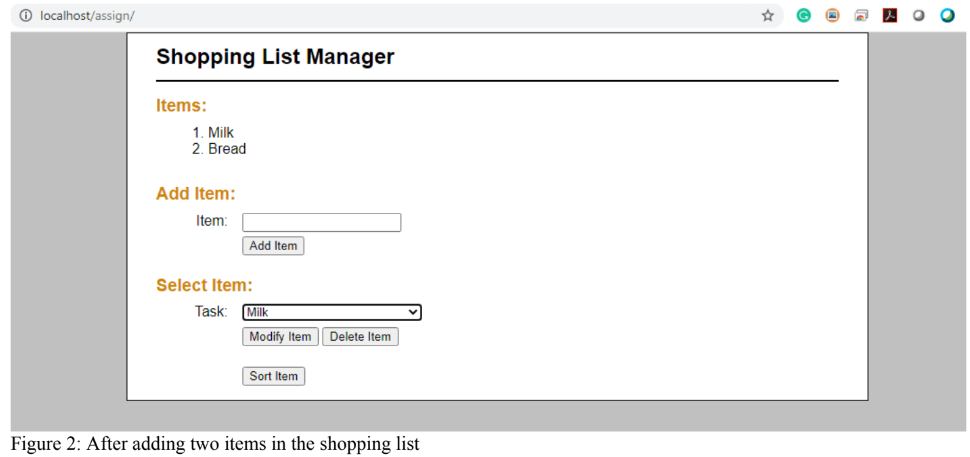
Task: Click the bookmark star icon
Action: (768, 16)
